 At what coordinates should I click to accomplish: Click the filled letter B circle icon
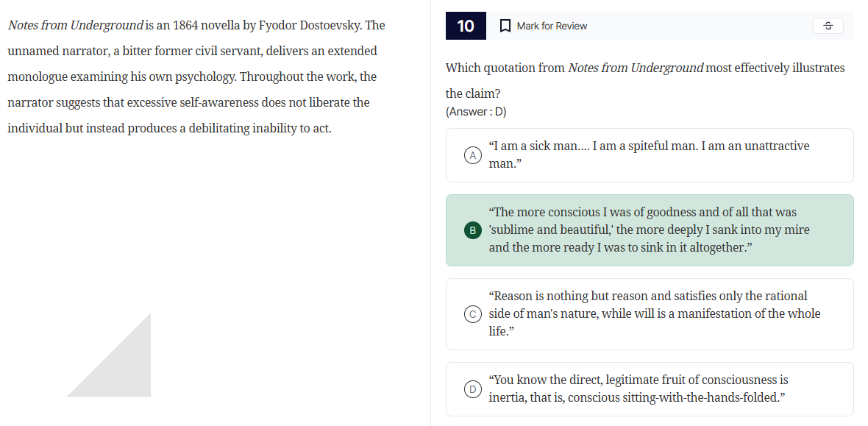pyautogui.click(x=473, y=230)
